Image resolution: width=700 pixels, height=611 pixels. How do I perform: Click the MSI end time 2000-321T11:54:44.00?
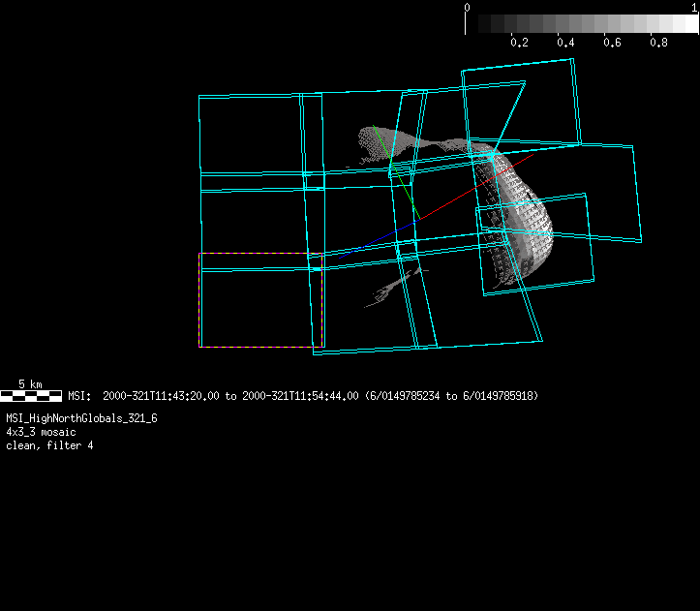coord(299,396)
